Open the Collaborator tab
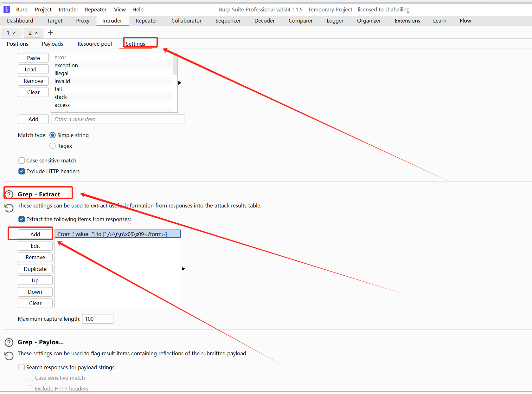Image resolution: width=532 pixels, height=394 pixels. point(186,21)
